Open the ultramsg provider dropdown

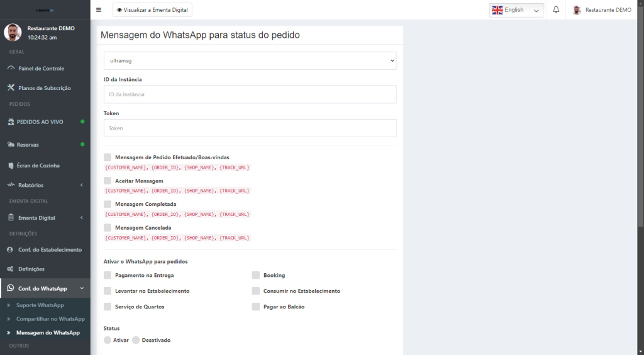pyautogui.click(x=250, y=60)
